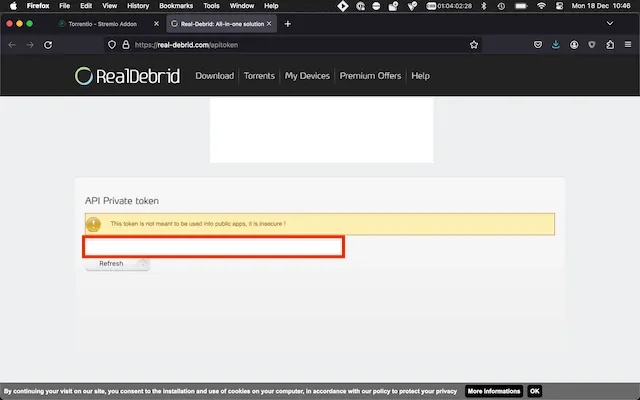Open the Torrents page
Viewport: 640px width, 400px height.
259,76
